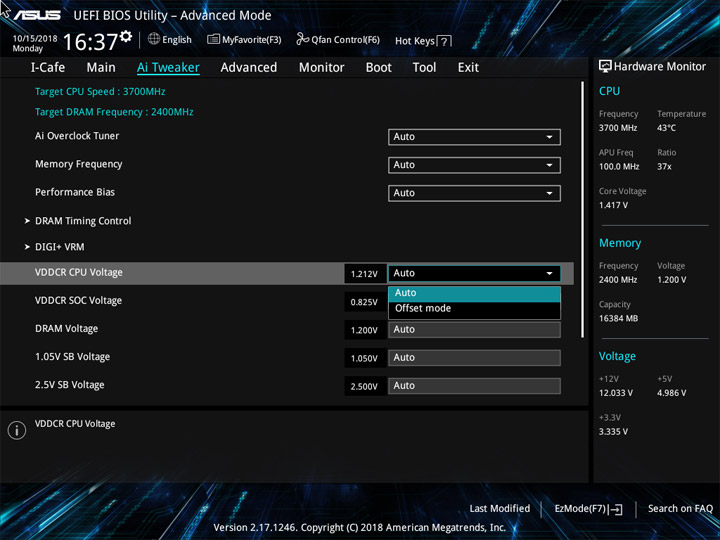Click Target CPU Speed : 3700MHz text

click(100, 92)
